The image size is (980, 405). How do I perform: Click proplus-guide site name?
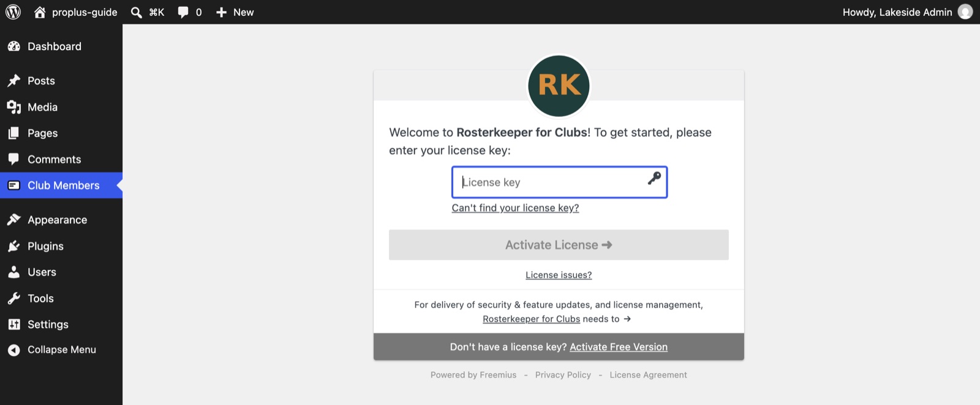pyautogui.click(x=85, y=12)
